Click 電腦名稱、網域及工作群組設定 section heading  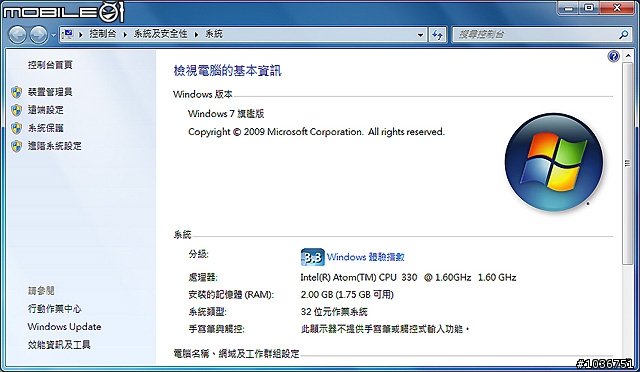click(237, 354)
